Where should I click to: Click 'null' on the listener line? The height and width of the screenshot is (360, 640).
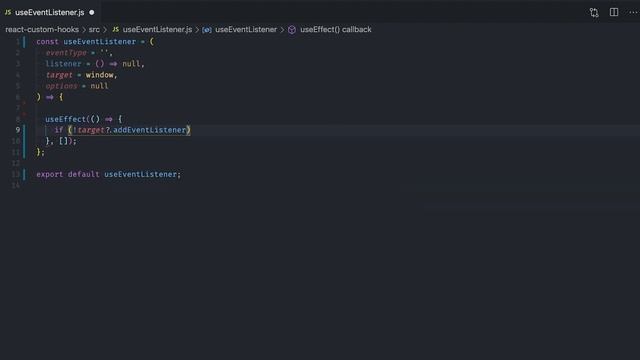coord(131,64)
